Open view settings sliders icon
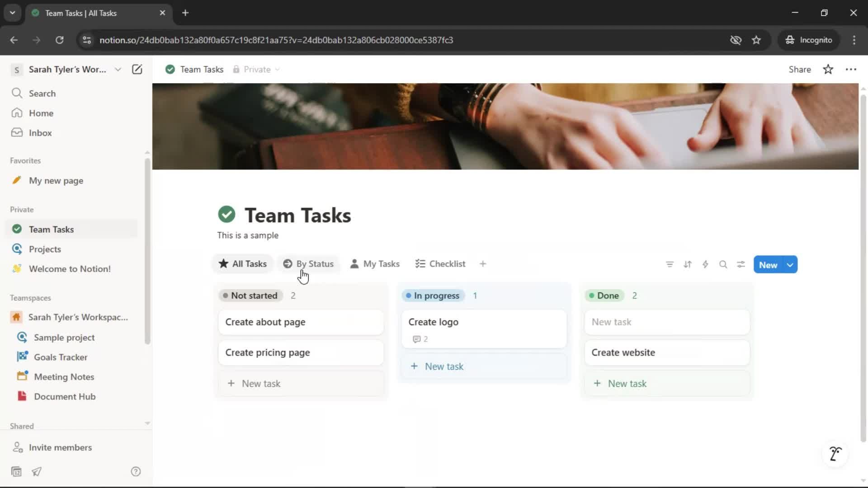868x488 pixels. point(741,264)
